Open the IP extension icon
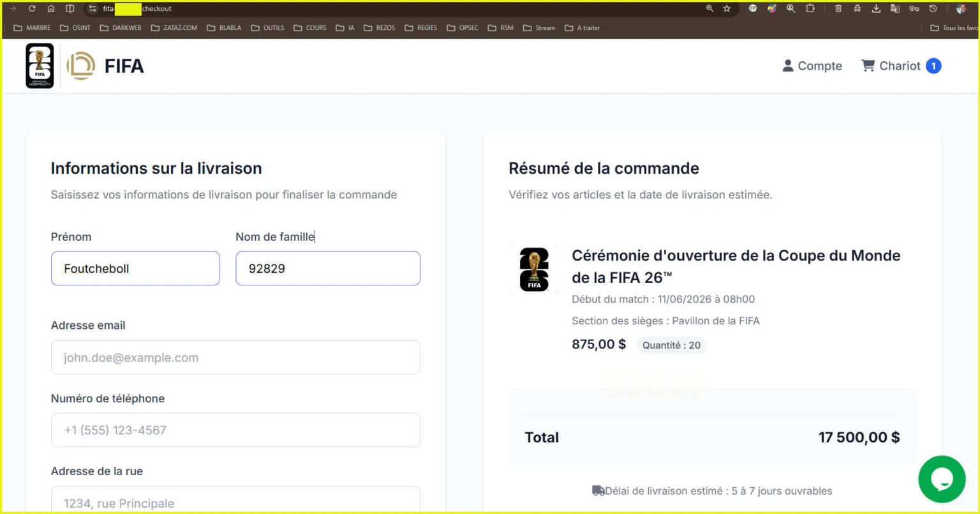This screenshot has height=514, width=980. point(753,9)
